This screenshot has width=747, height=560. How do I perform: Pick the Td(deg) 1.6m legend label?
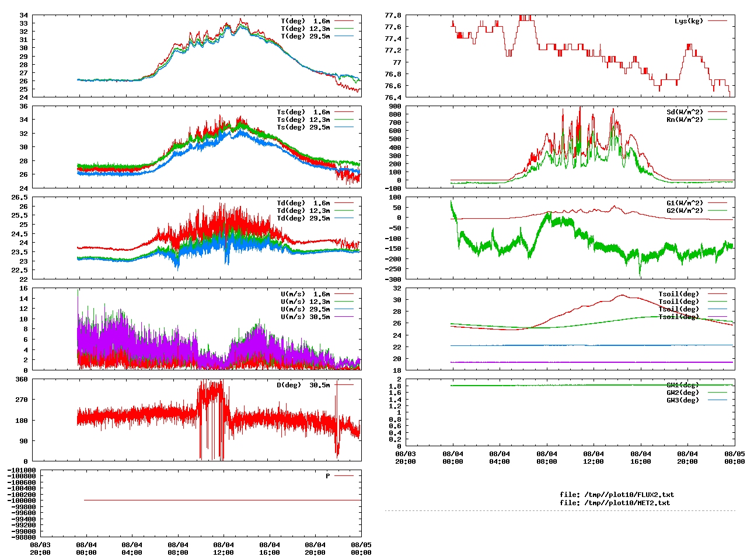(303, 203)
